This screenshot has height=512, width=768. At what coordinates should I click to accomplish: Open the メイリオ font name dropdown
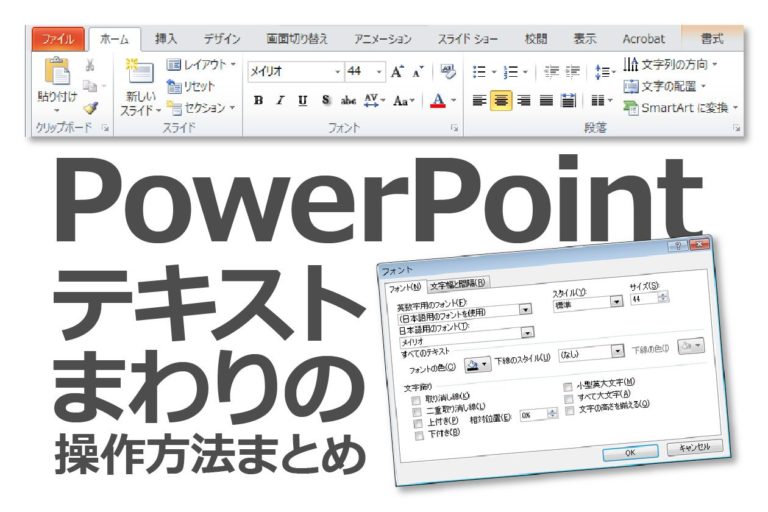(295, 72)
